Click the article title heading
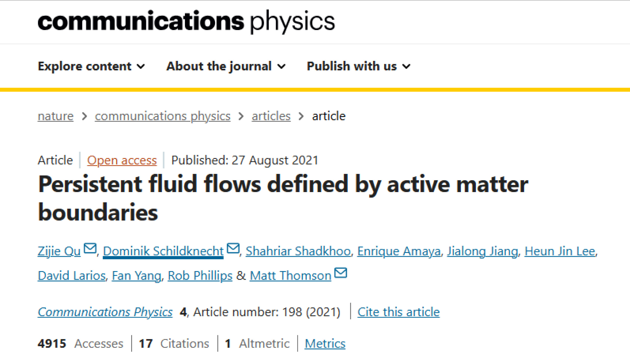630x364 pixels. click(x=283, y=198)
